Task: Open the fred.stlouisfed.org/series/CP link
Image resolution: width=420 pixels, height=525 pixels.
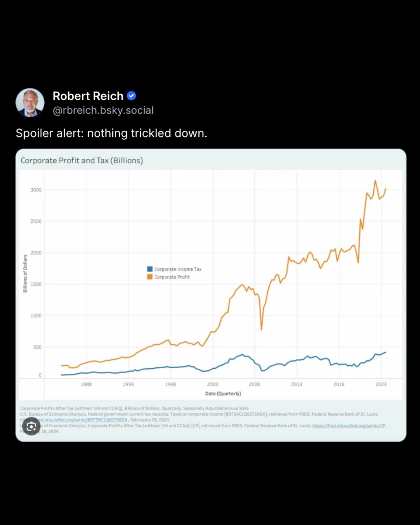Action: (349, 426)
